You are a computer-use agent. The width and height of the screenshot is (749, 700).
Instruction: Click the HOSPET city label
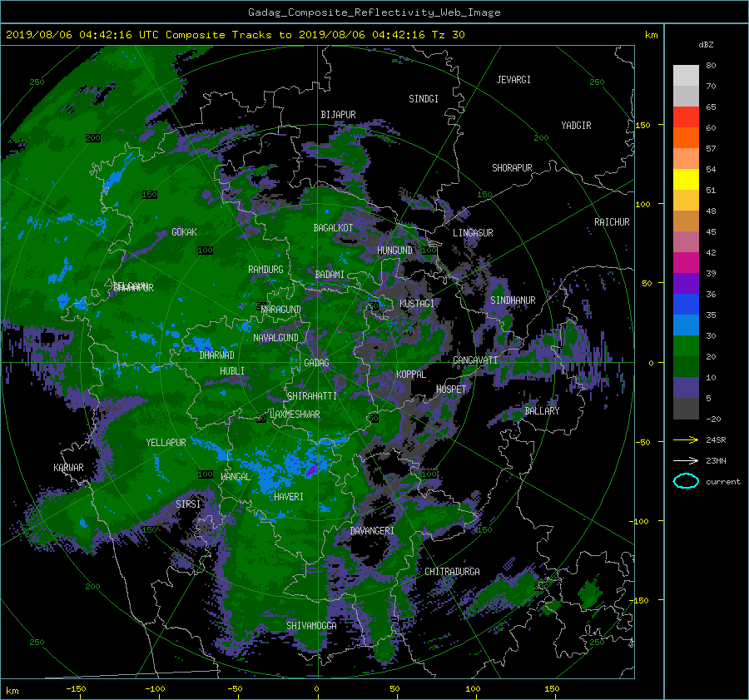click(x=451, y=390)
